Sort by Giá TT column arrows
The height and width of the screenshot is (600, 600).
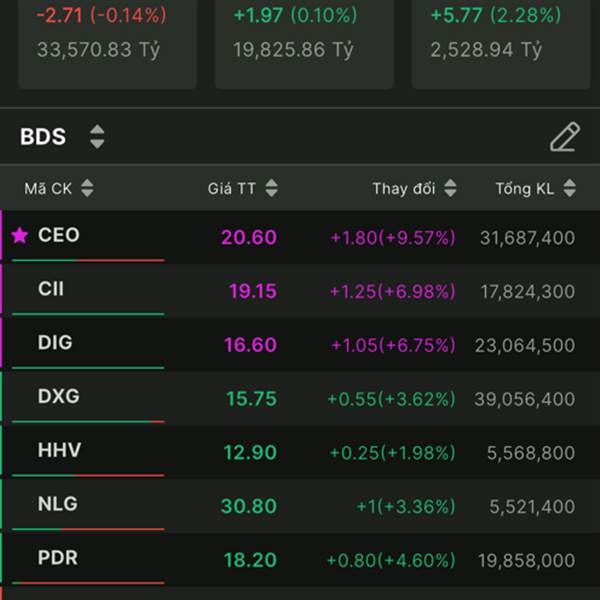pyautogui.click(x=271, y=188)
